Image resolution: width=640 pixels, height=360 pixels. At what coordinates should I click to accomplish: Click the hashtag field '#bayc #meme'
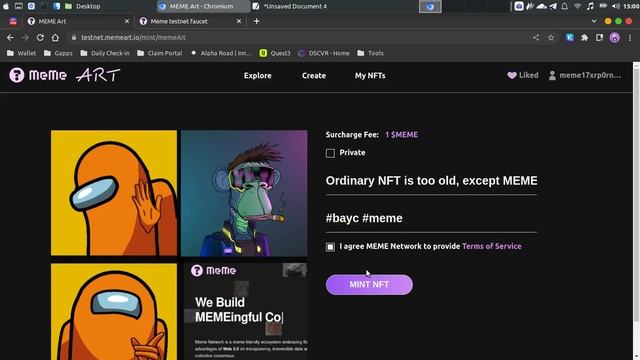click(431, 218)
